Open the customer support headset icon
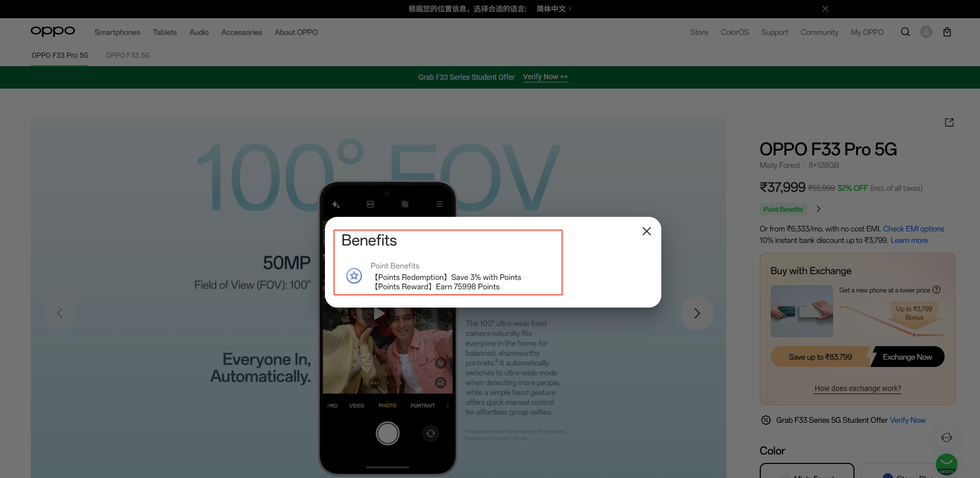The height and width of the screenshot is (478, 980). [947, 437]
